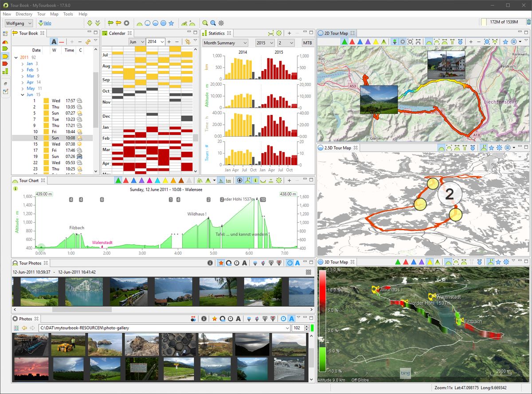The image size is (532, 394).
Task: Toggle the km distance axis in the Tour Chart toolbar
Action: coord(228,181)
